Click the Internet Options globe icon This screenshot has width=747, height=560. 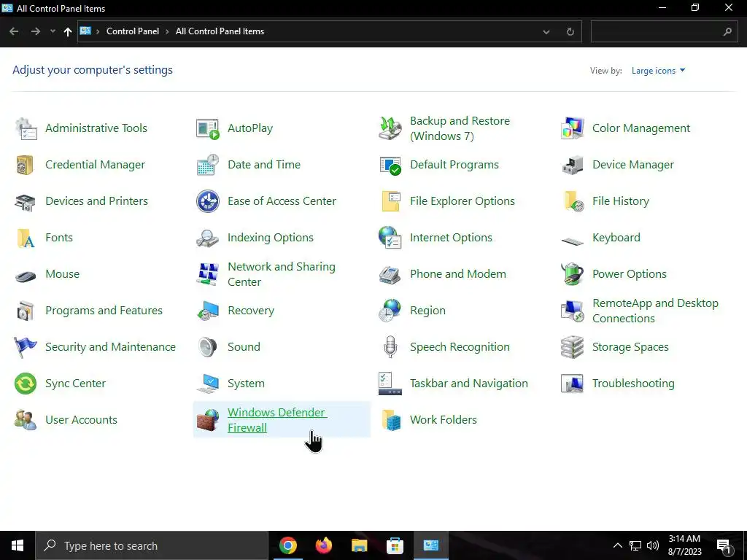coord(390,238)
